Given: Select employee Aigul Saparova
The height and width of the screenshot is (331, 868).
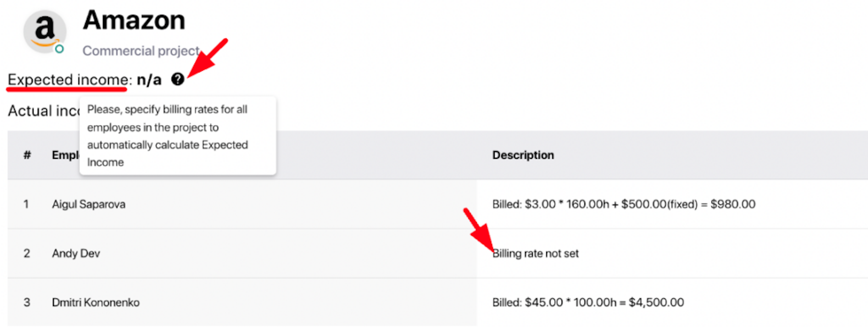Looking at the screenshot, I should [89, 204].
